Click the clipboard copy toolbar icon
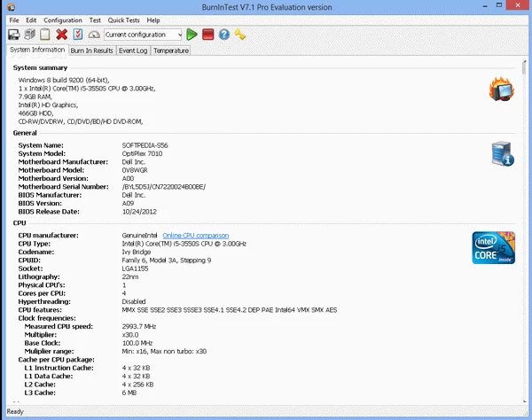The width and height of the screenshot is (532, 420). [x=45, y=35]
